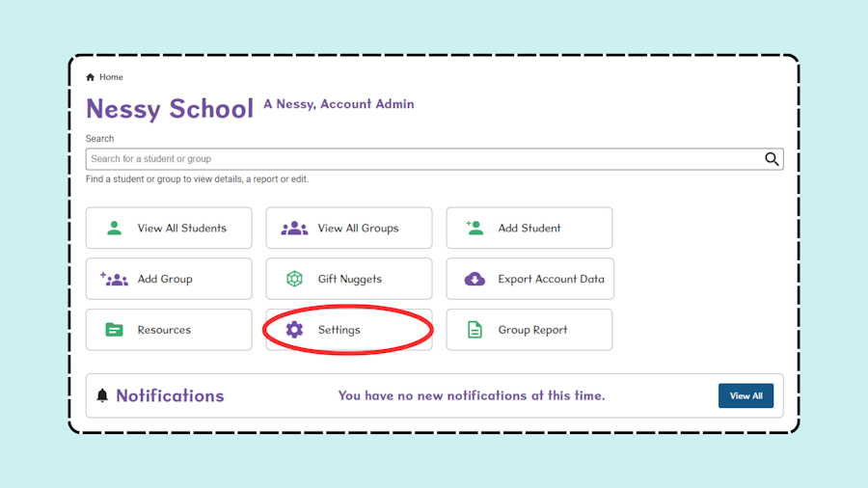Click the green nugget gem icon
868x488 pixels.
(x=294, y=279)
